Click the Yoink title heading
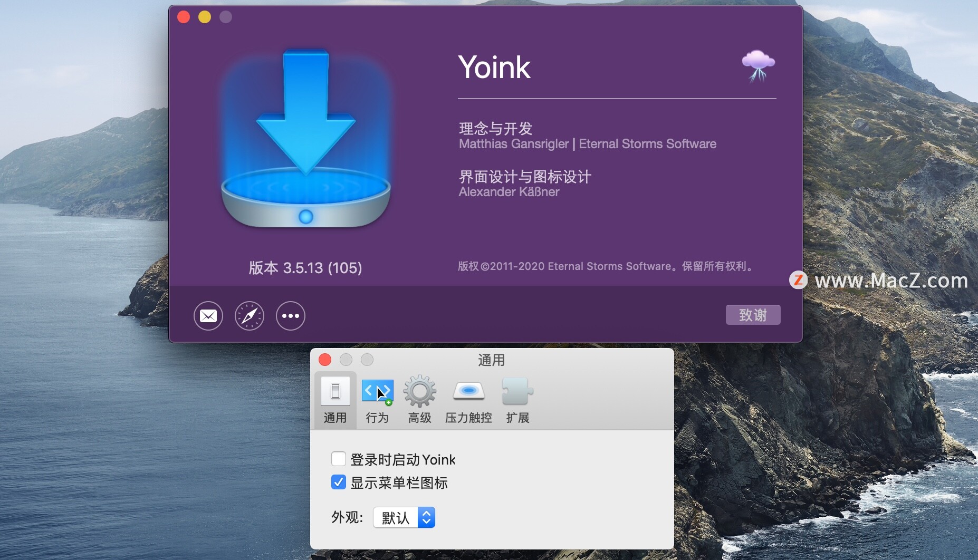 click(494, 67)
